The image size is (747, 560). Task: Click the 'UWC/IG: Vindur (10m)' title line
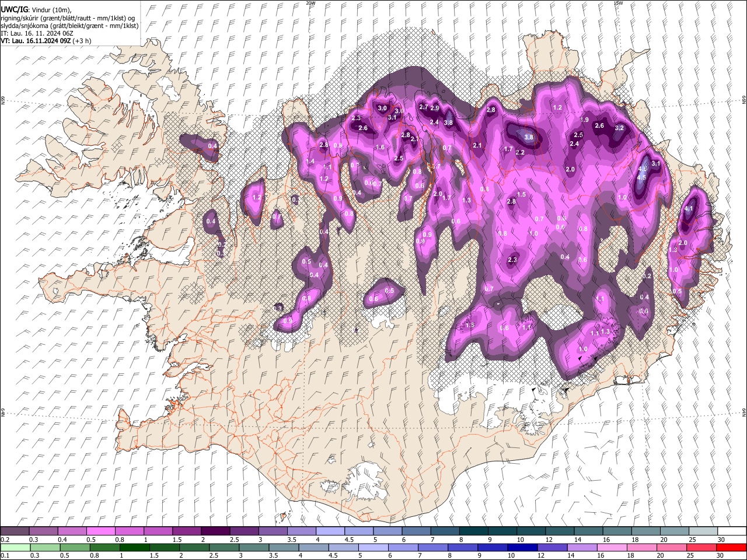pos(36,10)
